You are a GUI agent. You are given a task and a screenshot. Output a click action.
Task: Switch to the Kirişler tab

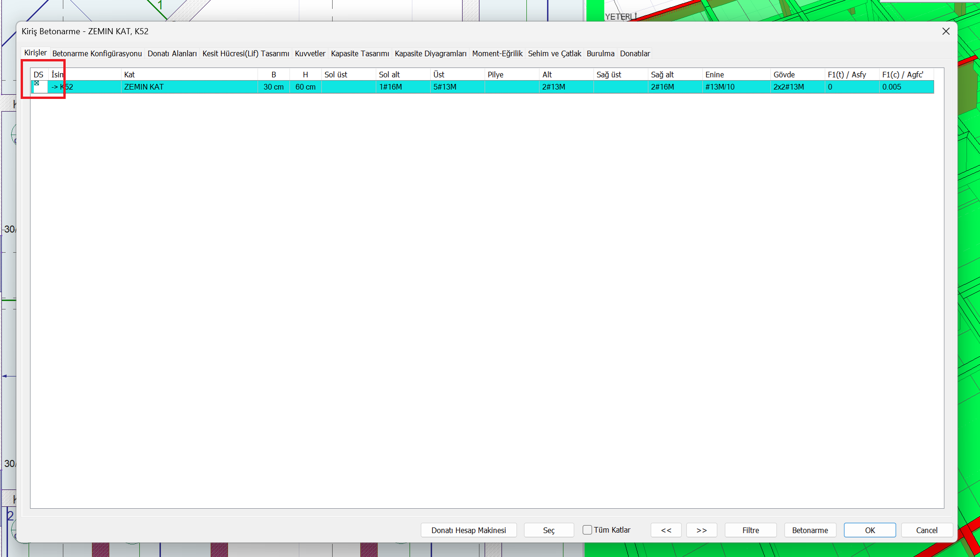[x=35, y=53]
